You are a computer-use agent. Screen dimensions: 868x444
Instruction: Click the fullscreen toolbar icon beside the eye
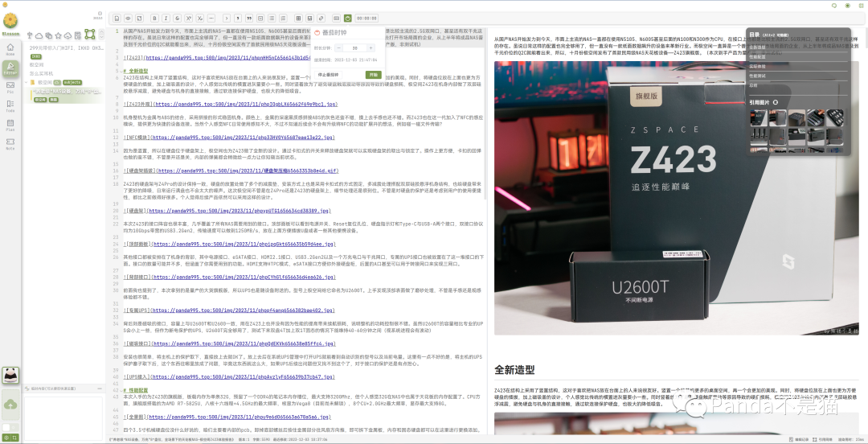[x=140, y=18]
